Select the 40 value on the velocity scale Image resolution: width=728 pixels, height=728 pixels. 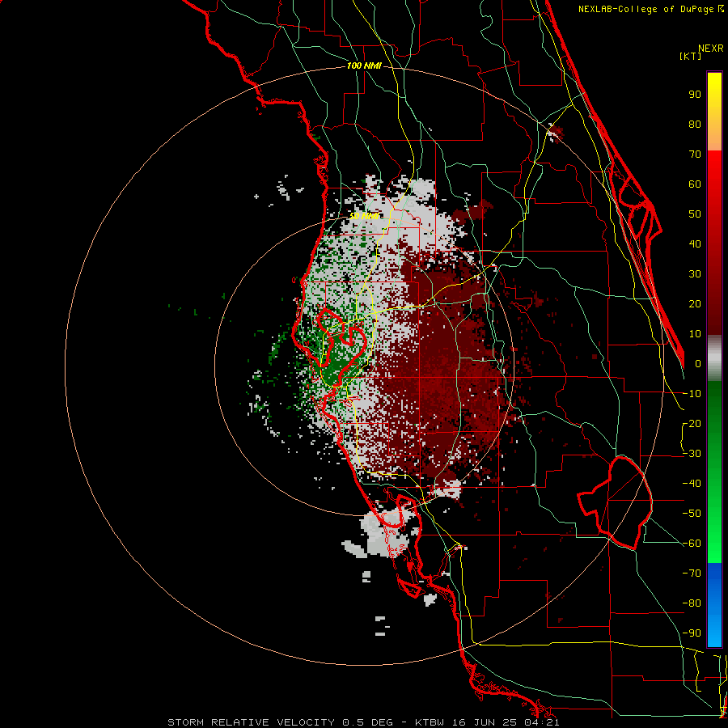695,243
